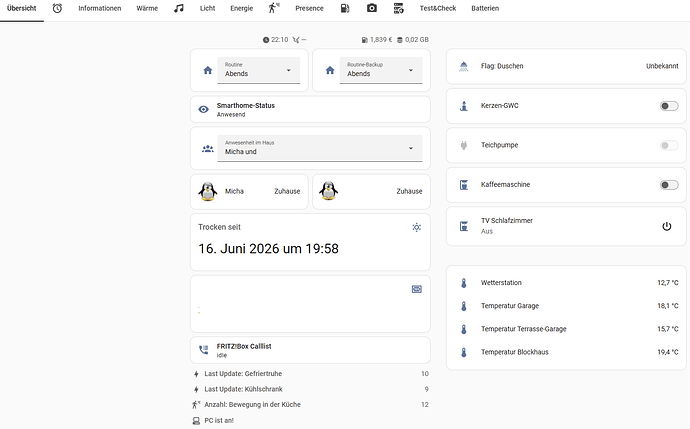Viewport: 690px width, 429px height.
Task: Switch to the Test&Check tab
Action: (x=438, y=8)
